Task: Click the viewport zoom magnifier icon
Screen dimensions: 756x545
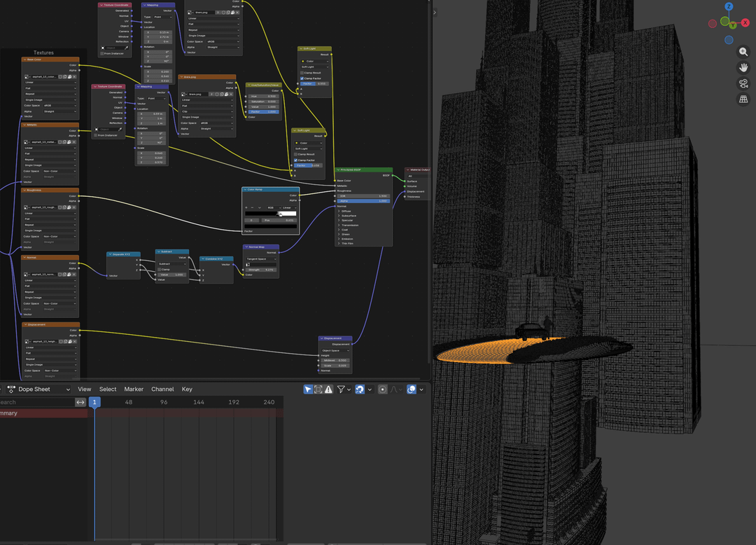Action: pyautogui.click(x=743, y=52)
